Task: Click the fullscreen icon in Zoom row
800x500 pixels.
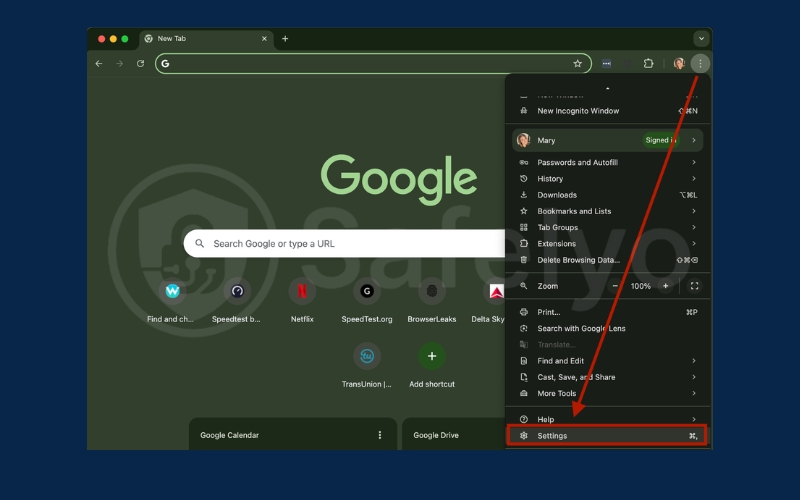Action: (x=694, y=286)
